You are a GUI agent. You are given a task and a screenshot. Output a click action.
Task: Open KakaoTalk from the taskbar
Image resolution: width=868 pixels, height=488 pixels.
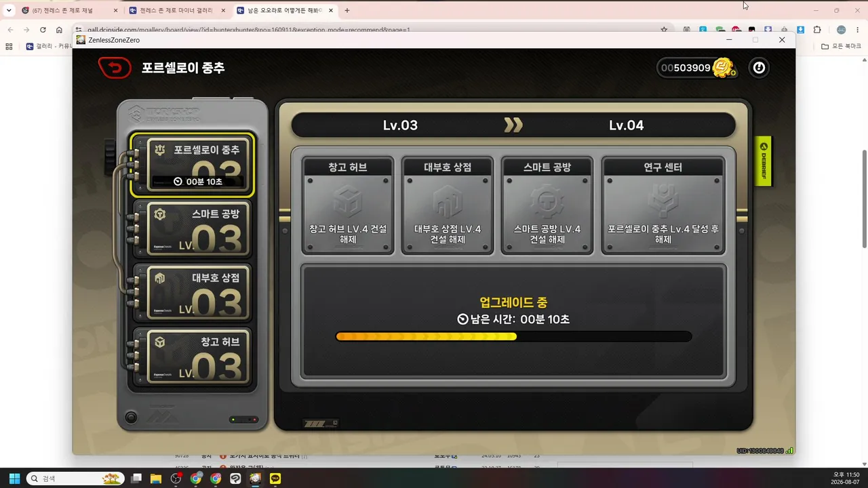[x=275, y=479]
